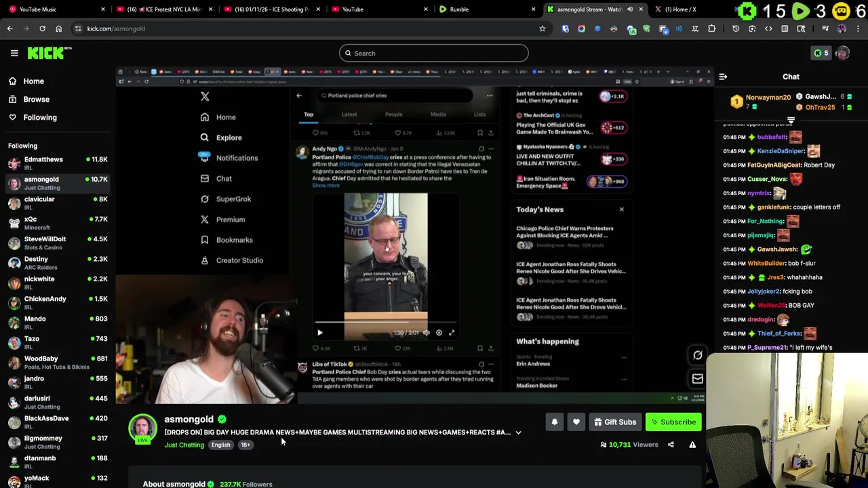Collapse the chat panel with the arrow icon

723,77
